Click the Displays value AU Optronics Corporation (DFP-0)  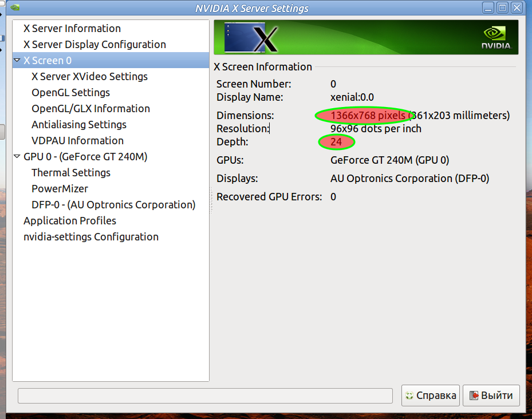(x=409, y=179)
